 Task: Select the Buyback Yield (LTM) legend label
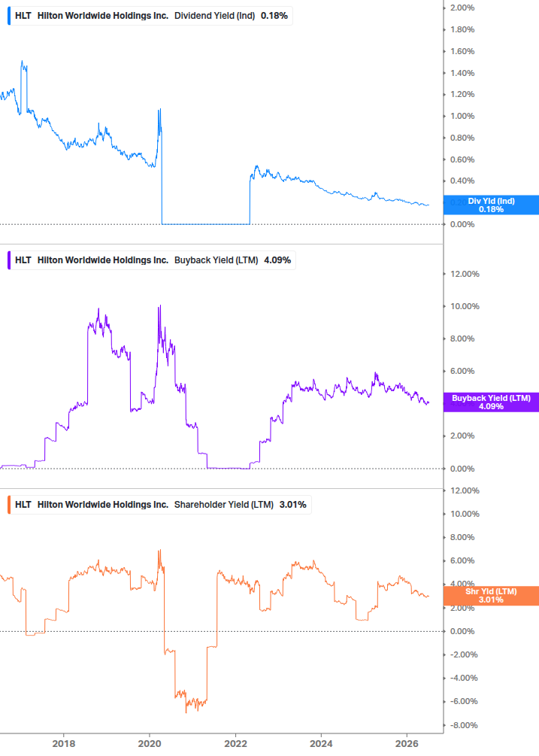(x=216, y=260)
